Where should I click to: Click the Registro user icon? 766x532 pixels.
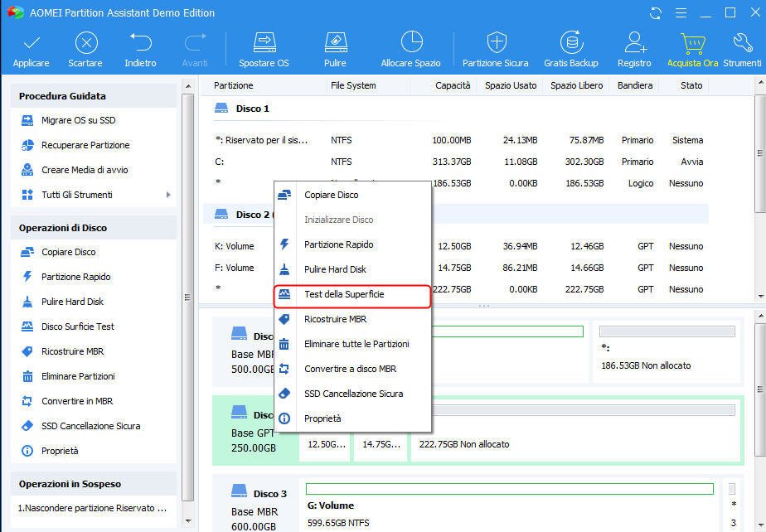pyautogui.click(x=635, y=42)
